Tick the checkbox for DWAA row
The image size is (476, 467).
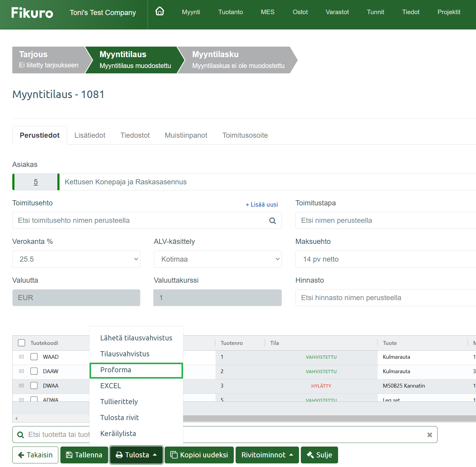click(34, 386)
